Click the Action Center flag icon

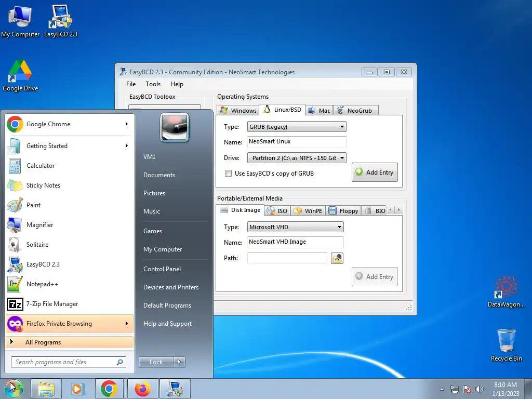coord(467,389)
